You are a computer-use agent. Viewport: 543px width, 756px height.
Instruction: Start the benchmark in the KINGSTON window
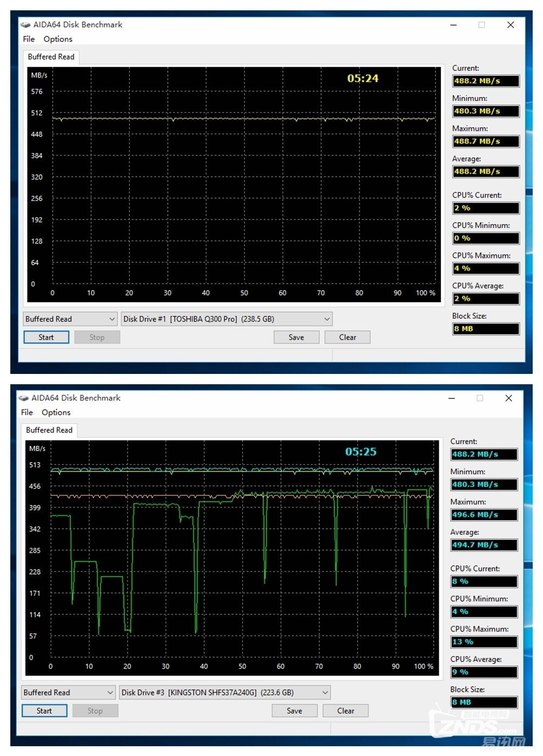pyautogui.click(x=45, y=711)
